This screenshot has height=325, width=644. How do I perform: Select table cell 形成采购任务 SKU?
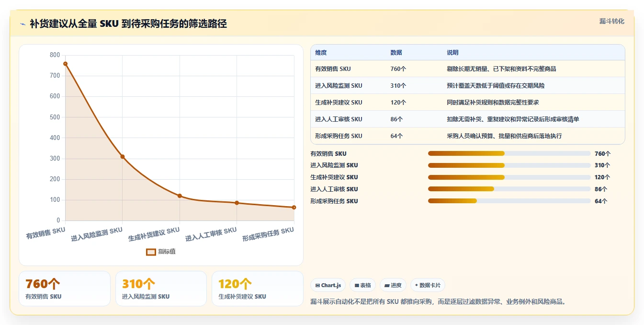click(339, 136)
